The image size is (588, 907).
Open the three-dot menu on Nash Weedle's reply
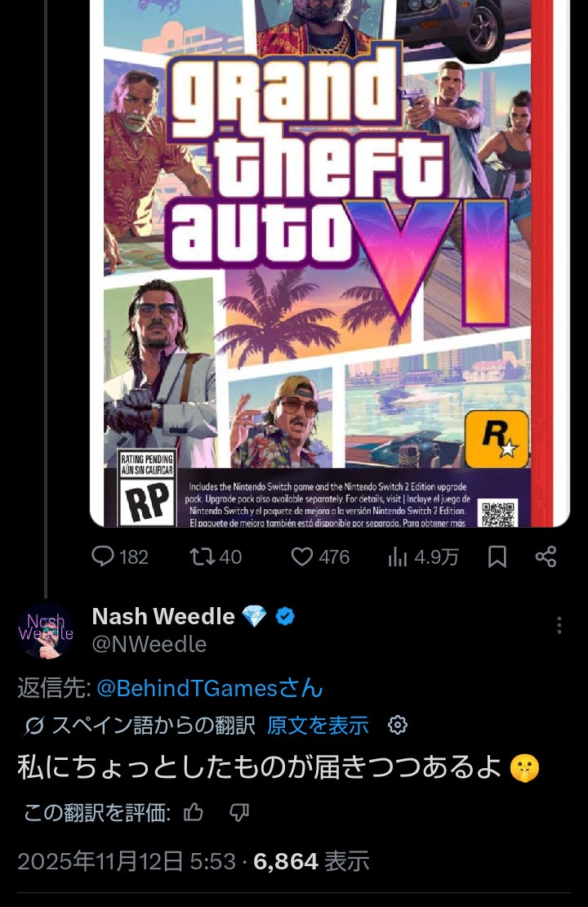coord(559,625)
